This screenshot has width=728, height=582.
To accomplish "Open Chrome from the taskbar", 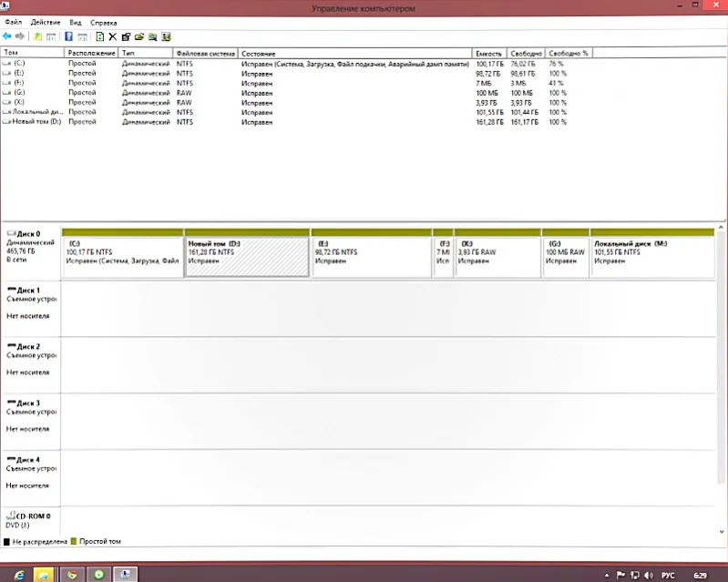I will click(x=72, y=575).
